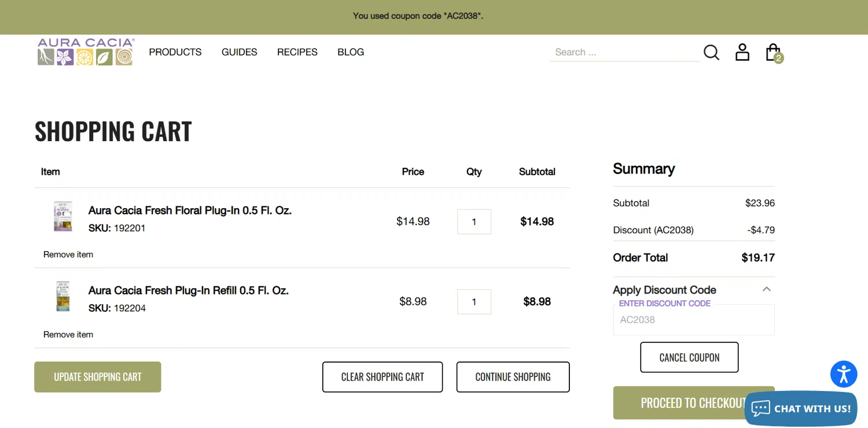Open the Blog menu item
This screenshot has width=868, height=428.
coord(351,52)
